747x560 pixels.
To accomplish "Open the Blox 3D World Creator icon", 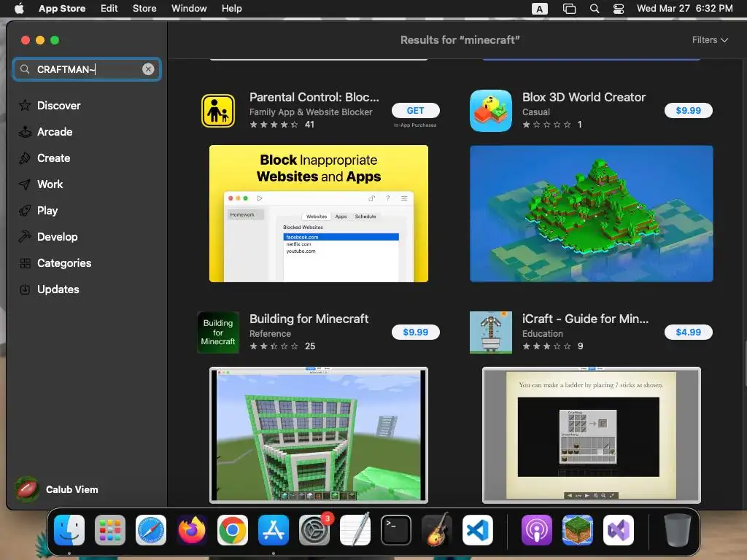I will [x=491, y=111].
